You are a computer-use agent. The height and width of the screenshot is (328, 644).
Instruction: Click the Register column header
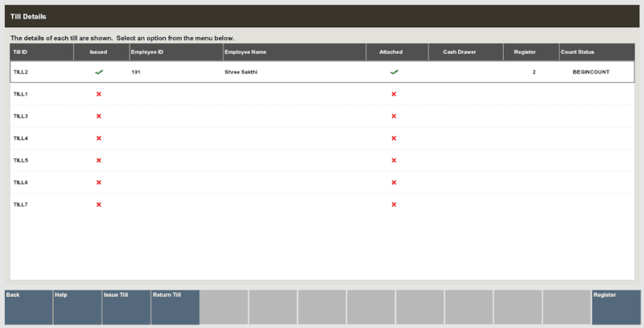click(x=531, y=52)
